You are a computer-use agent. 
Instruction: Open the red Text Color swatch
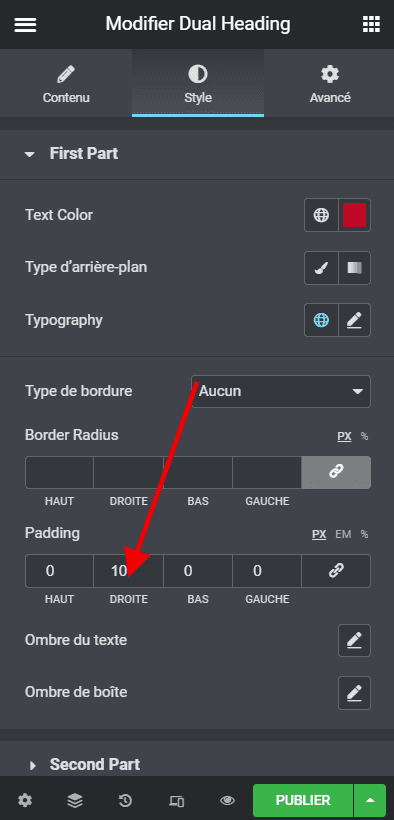[x=354, y=215]
